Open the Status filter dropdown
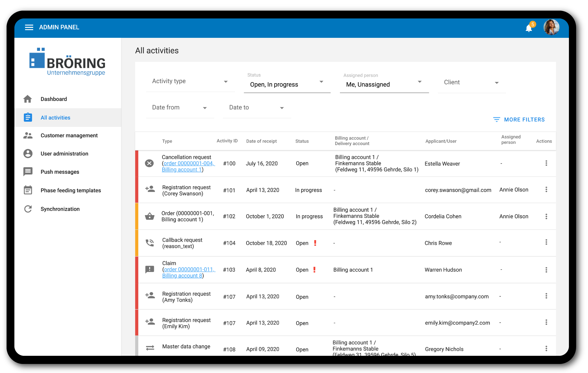The width and height of the screenshot is (588, 373). (x=286, y=84)
